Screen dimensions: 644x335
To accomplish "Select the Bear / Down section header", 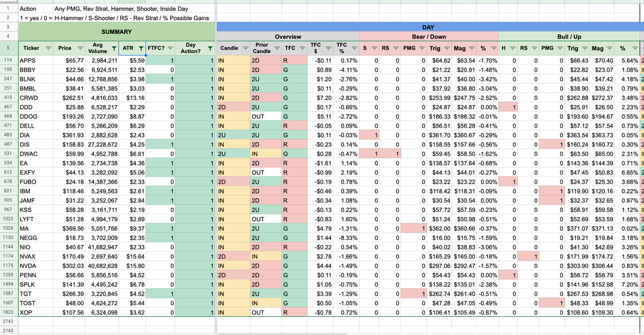I will pos(428,36).
